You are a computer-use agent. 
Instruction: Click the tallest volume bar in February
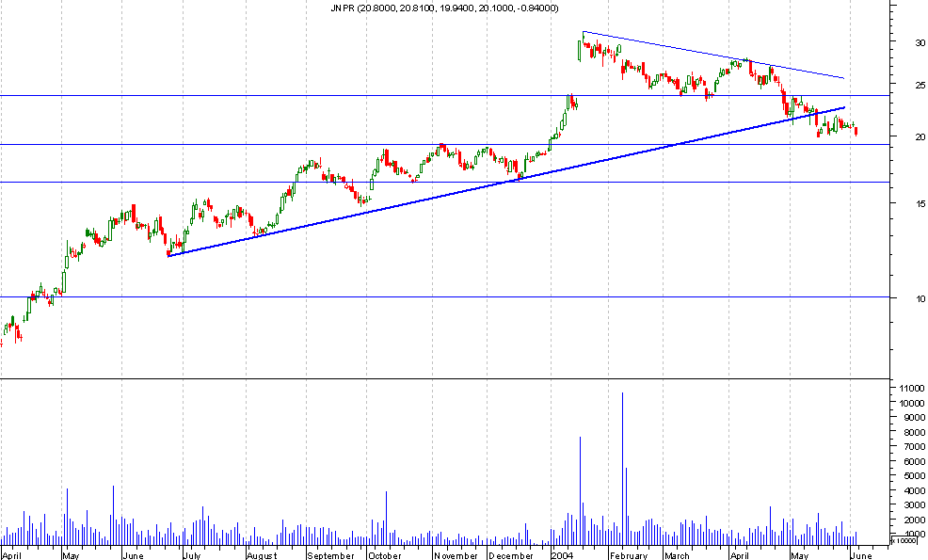pos(622,469)
